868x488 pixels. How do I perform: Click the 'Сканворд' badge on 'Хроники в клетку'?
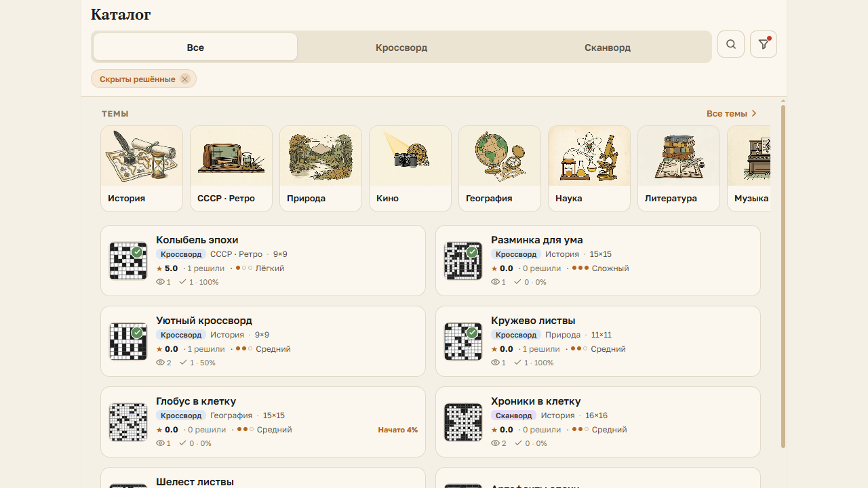(x=513, y=415)
